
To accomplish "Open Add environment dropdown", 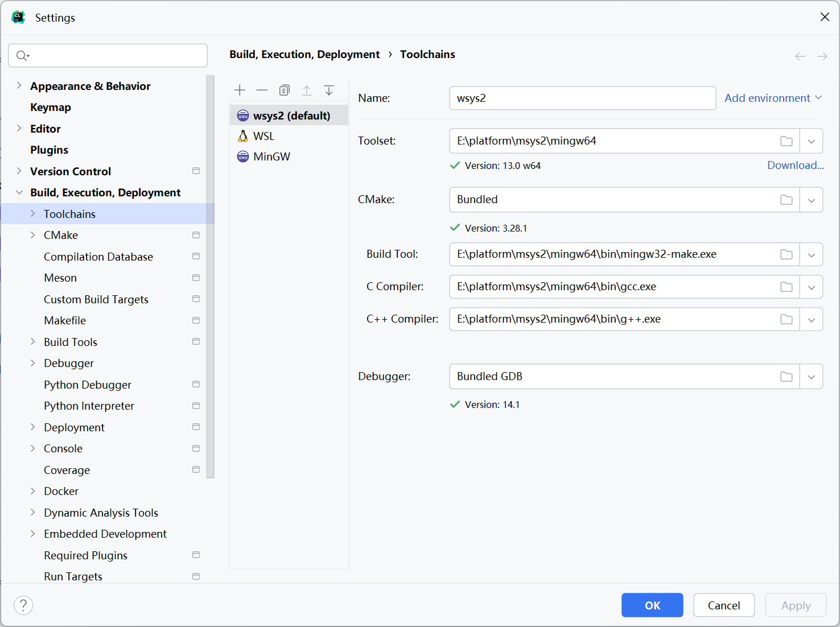I will click(773, 98).
